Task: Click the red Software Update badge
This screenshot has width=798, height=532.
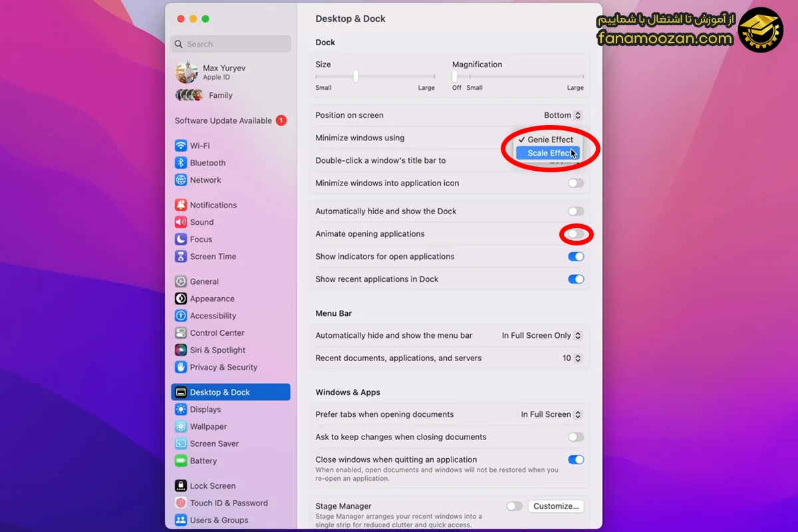Action: tap(281, 120)
